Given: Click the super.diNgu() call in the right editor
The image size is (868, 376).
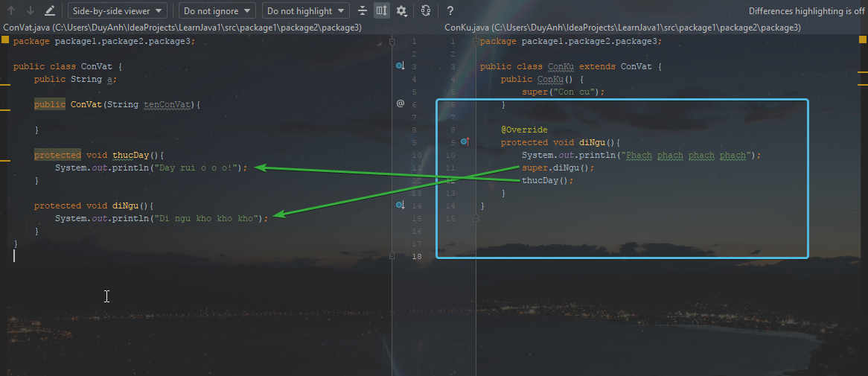Looking at the screenshot, I should pos(548,168).
